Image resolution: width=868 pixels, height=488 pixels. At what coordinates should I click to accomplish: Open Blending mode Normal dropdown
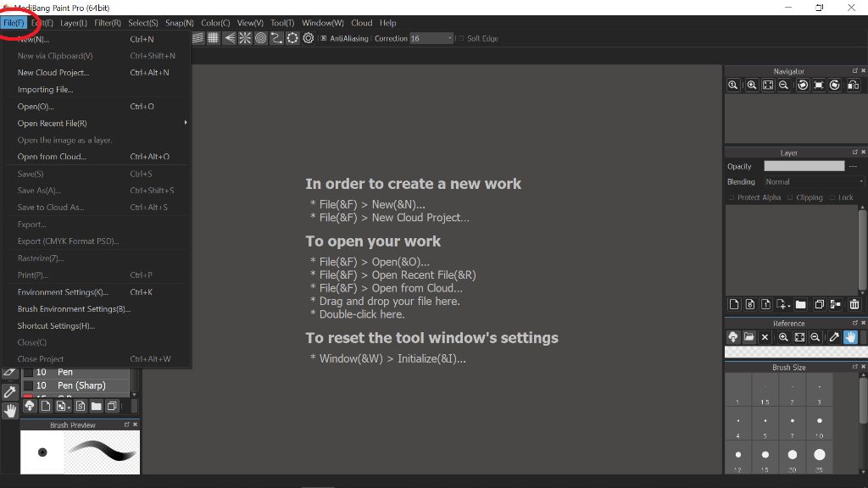coord(814,181)
